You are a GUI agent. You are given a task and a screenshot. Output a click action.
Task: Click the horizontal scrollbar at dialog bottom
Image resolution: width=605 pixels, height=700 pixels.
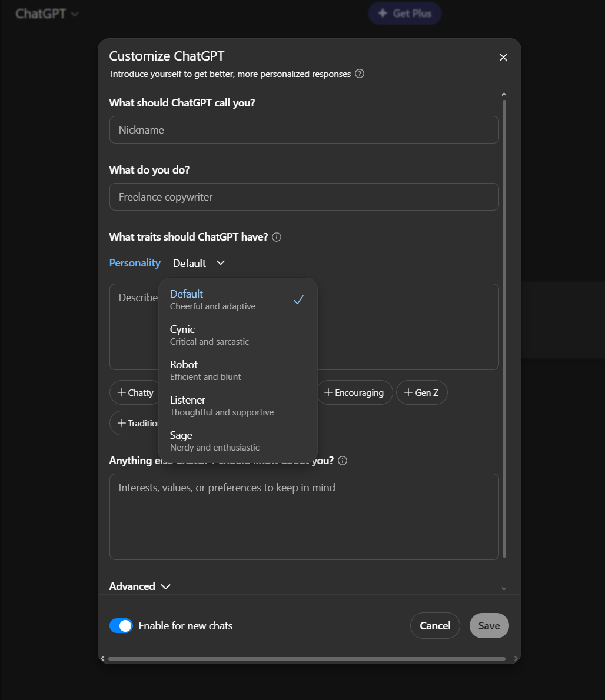306,659
